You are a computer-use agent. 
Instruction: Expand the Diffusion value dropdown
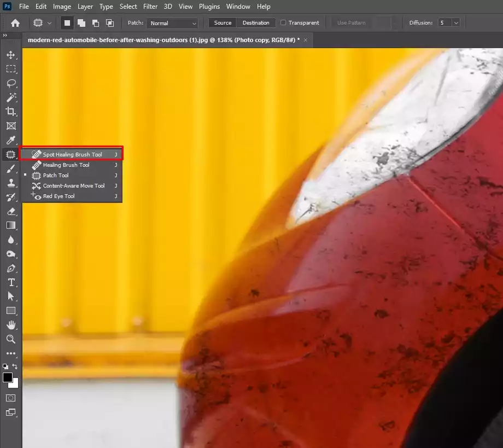[455, 23]
